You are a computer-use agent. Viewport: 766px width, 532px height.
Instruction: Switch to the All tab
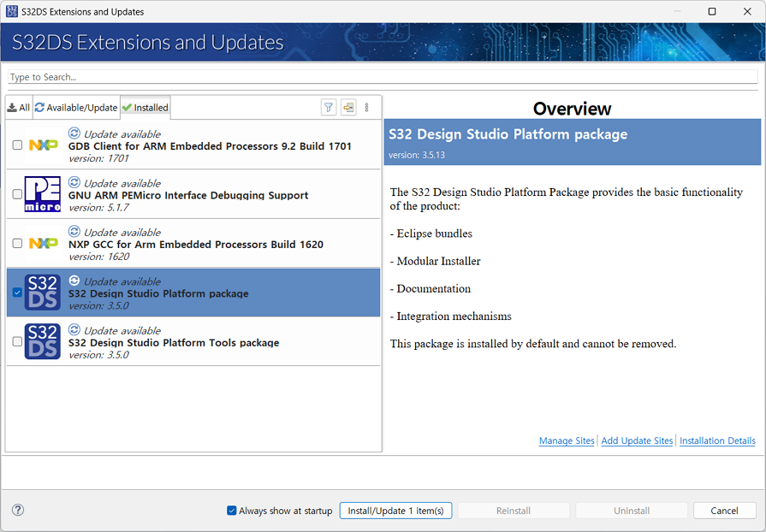coord(19,108)
